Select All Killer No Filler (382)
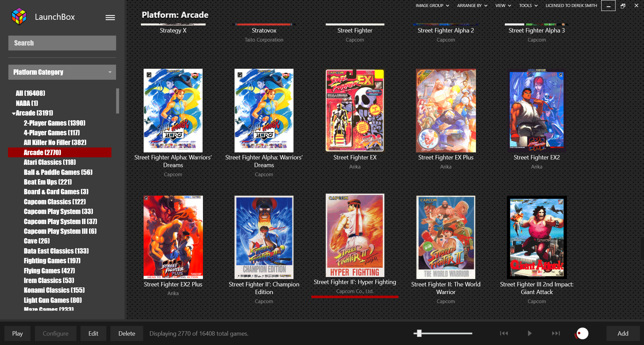644x345 pixels. pyautogui.click(x=55, y=142)
